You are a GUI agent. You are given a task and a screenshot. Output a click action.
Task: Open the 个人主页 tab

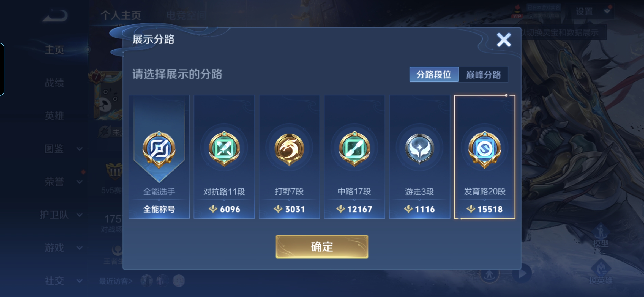point(121,15)
